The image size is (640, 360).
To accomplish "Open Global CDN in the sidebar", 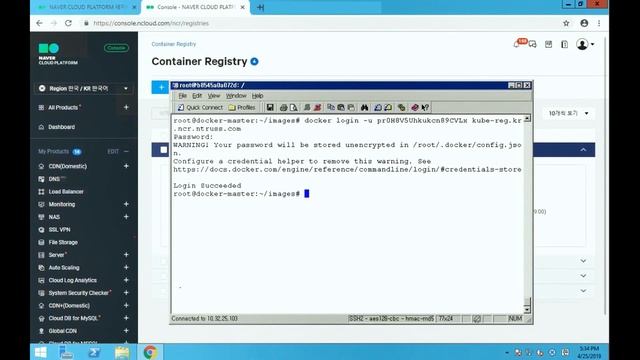I will [62, 331].
